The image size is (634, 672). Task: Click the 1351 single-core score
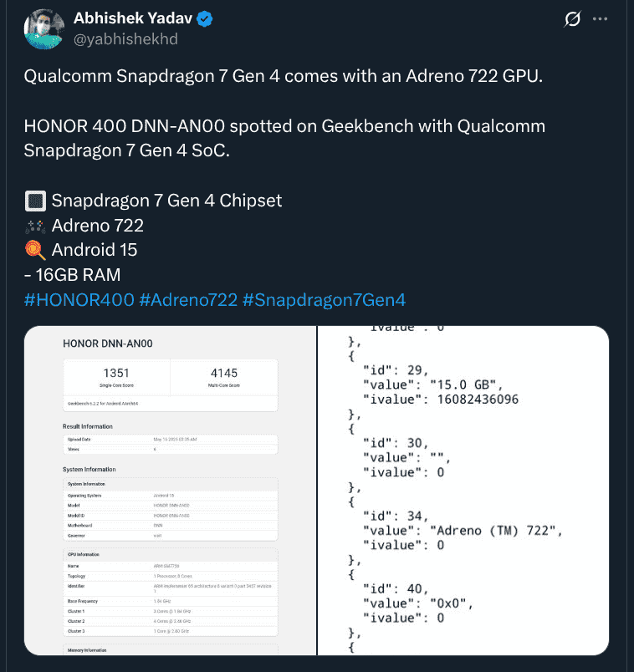pos(116,373)
